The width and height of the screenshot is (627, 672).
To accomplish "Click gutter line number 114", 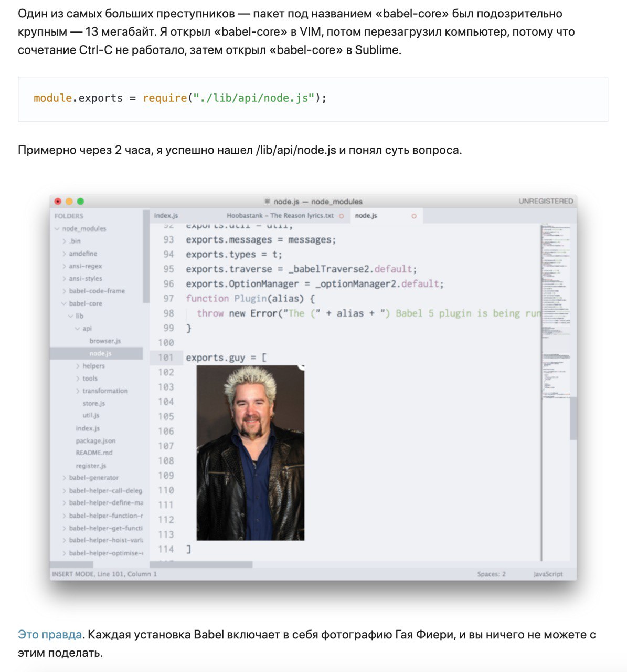I will pos(166,549).
